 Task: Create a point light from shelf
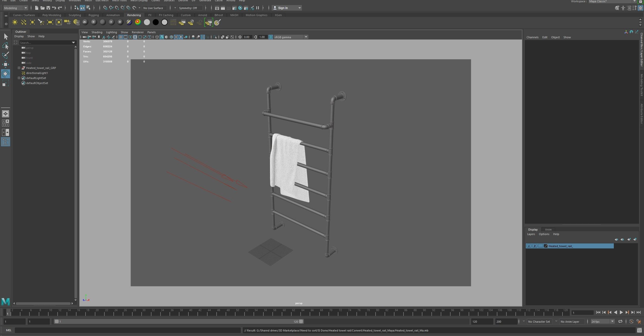32,22
